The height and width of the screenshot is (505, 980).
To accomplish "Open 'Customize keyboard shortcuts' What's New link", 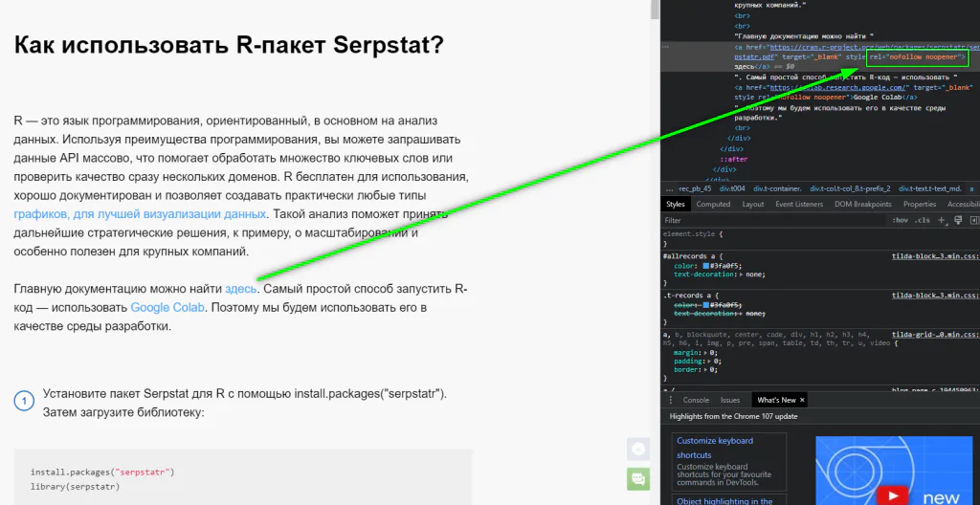I will (715, 448).
